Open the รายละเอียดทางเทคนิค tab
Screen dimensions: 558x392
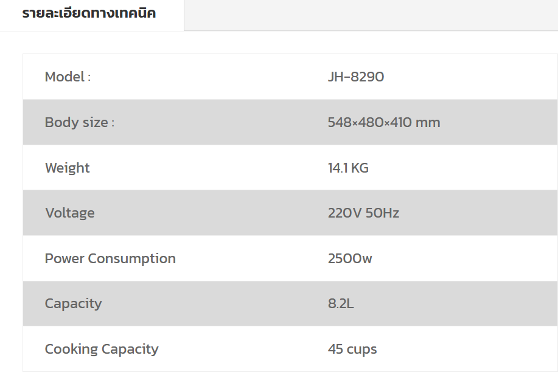[x=89, y=13]
